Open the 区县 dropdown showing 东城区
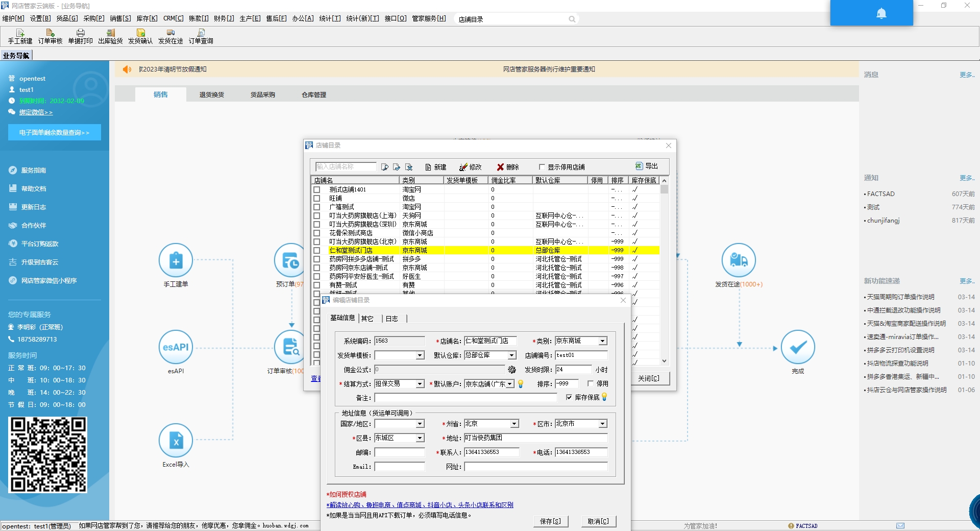 (x=420, y=438)
